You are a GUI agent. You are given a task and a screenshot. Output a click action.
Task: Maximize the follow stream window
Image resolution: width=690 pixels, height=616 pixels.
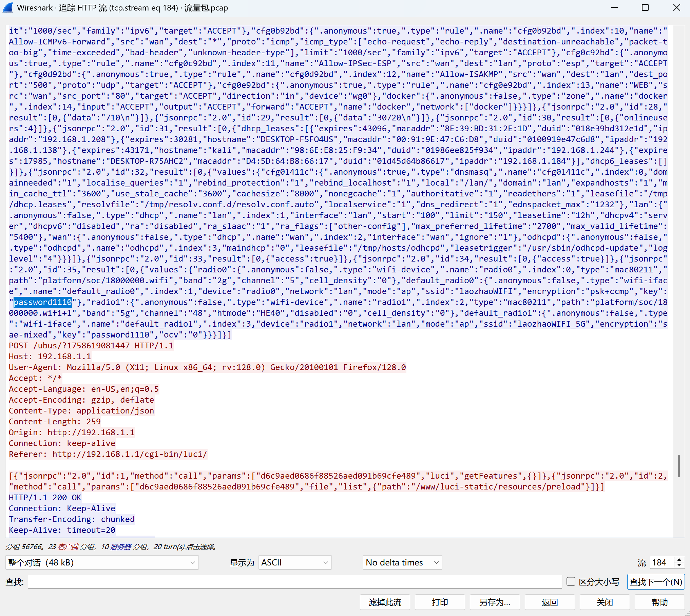coord(645,7)
